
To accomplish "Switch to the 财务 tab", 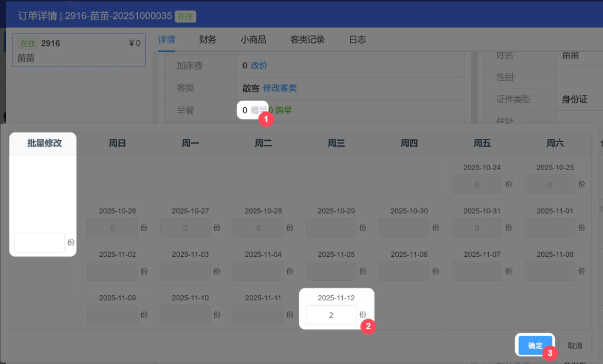I will pyautogui.click(x=207, y=39).
